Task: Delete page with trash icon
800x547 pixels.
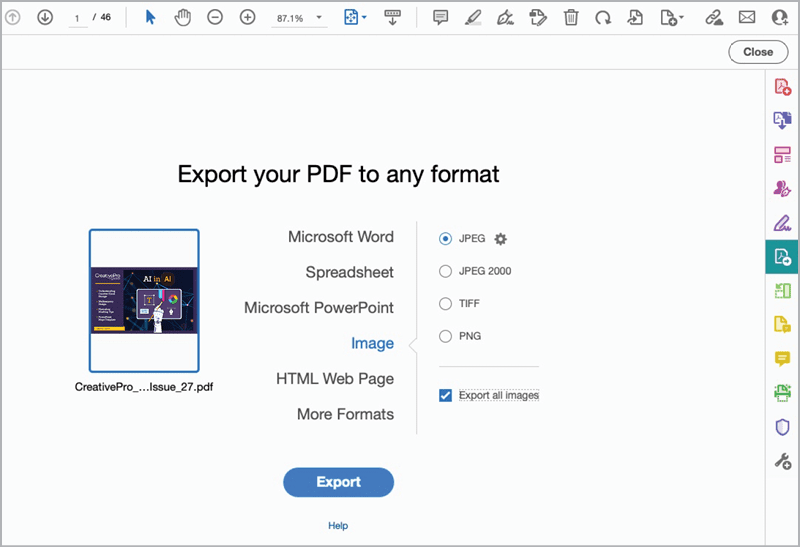Action: 571,18
